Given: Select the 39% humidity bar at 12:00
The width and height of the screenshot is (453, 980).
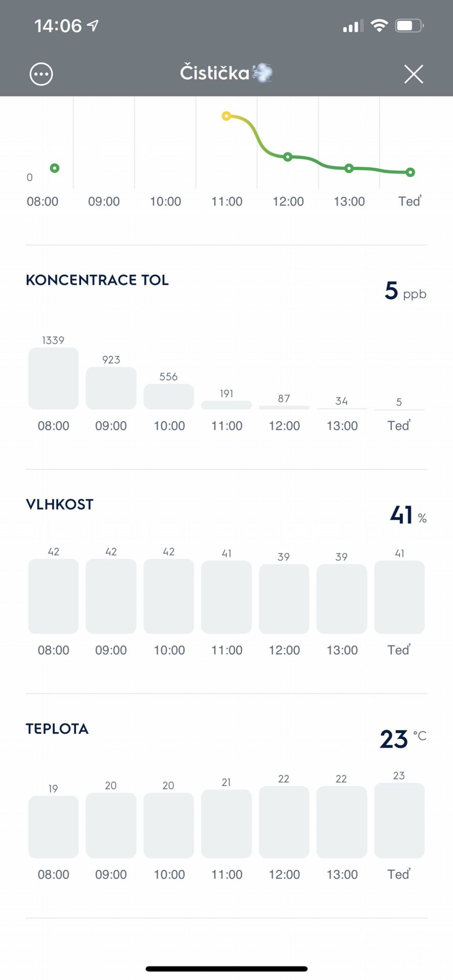Looking at the screenshot, I should [284, 599].
